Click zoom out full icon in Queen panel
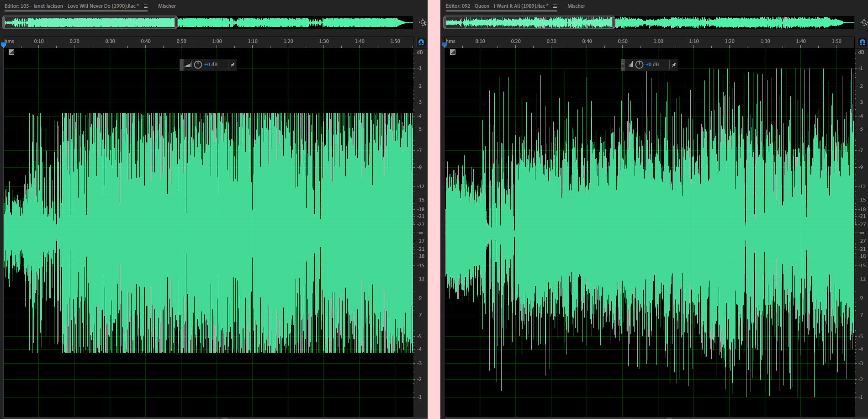Image resolution: width=868 pixels, height=419 pixels. coord(863,22)
